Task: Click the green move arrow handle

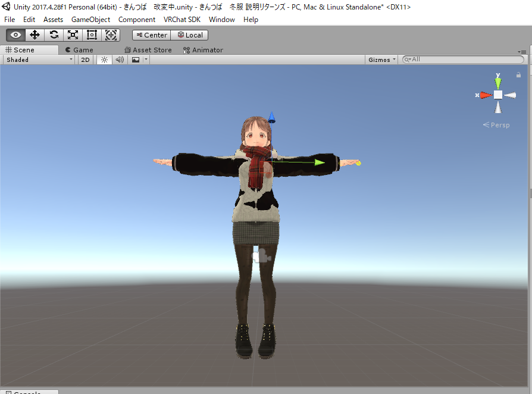Action: (320, 162)
